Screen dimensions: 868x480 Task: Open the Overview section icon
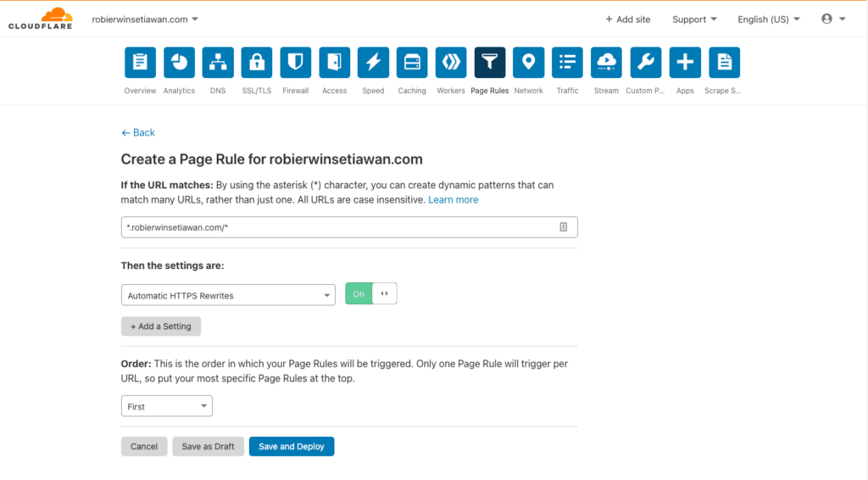tap(140, 63)
